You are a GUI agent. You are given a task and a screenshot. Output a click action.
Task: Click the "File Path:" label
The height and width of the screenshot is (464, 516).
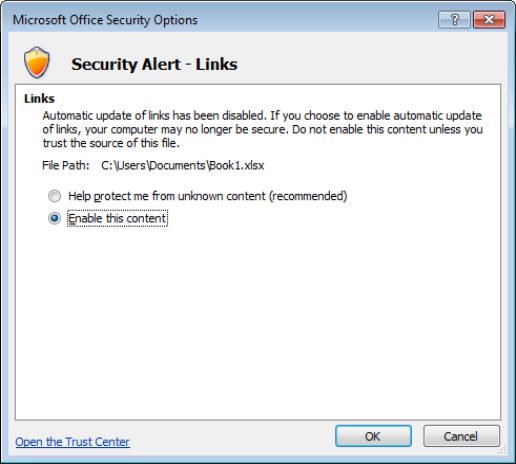click(x=66, y=165)
